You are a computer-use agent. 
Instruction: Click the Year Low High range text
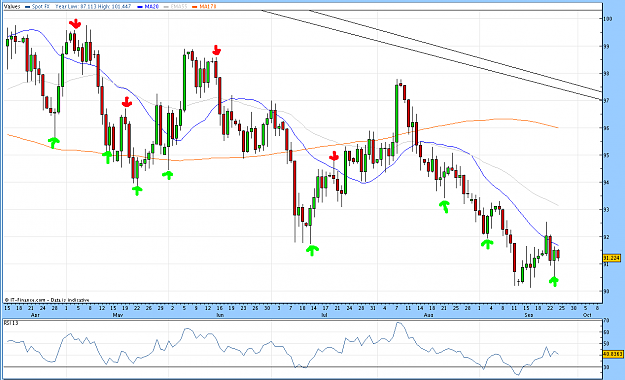pyautogui.click(x=93, y=7)
